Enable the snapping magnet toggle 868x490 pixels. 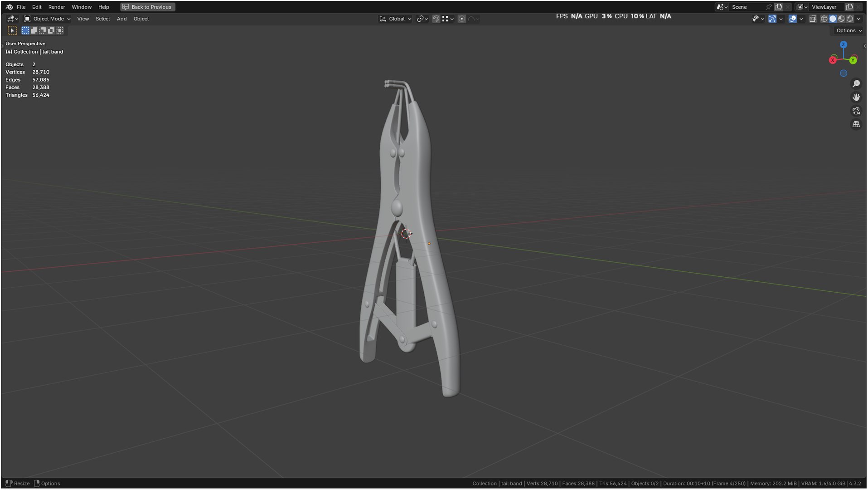point(436,19)
